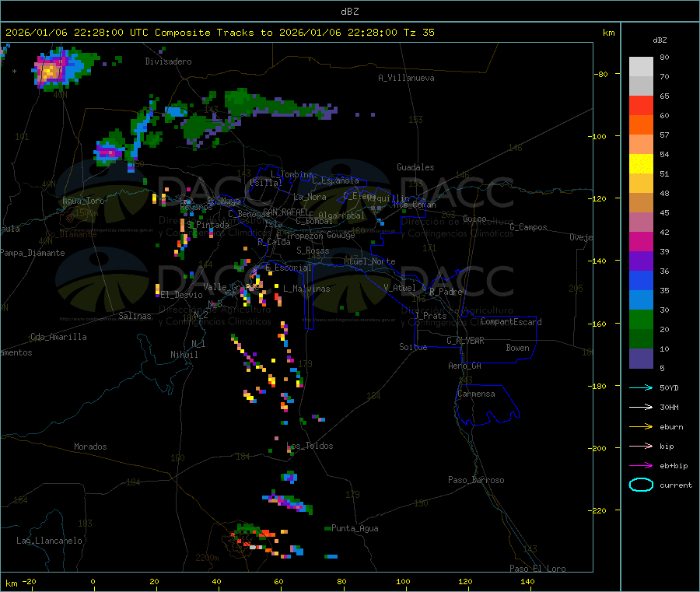
Task: Click the 'J_Prats' place label
Action: click(x=430, y=316)
